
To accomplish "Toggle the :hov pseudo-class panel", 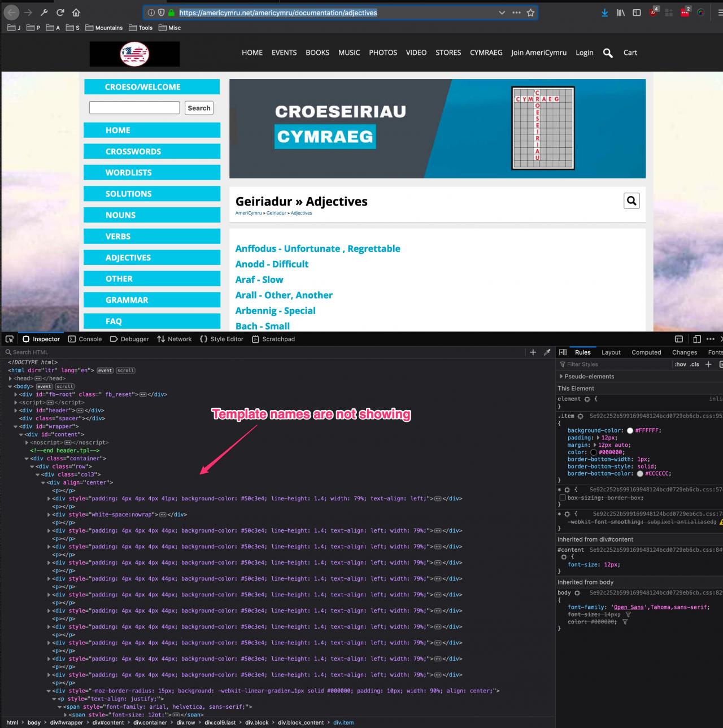I will pos(680,364).
